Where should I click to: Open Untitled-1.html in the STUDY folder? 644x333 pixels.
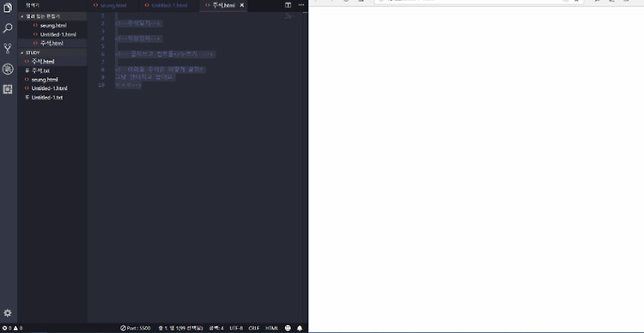pos(49,88)
